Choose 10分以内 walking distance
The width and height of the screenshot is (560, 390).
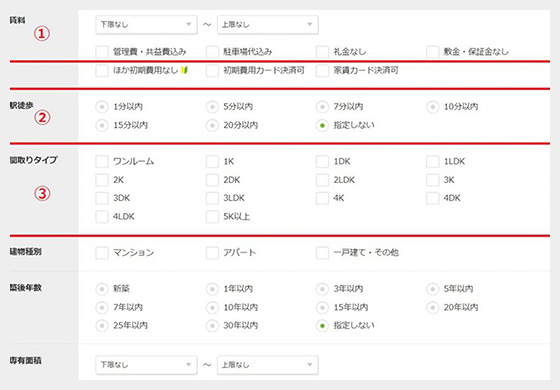coord(432,107)
